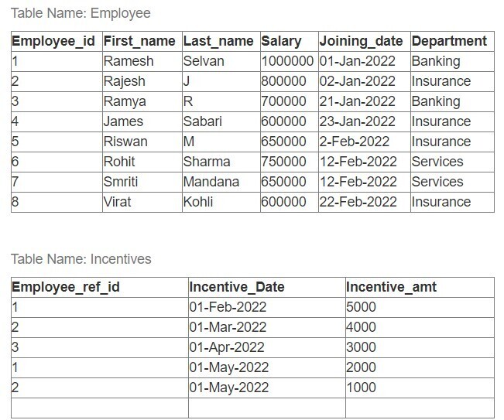504x420 pixels.
Task: Click the Salary column header
Action: (281, 41)
